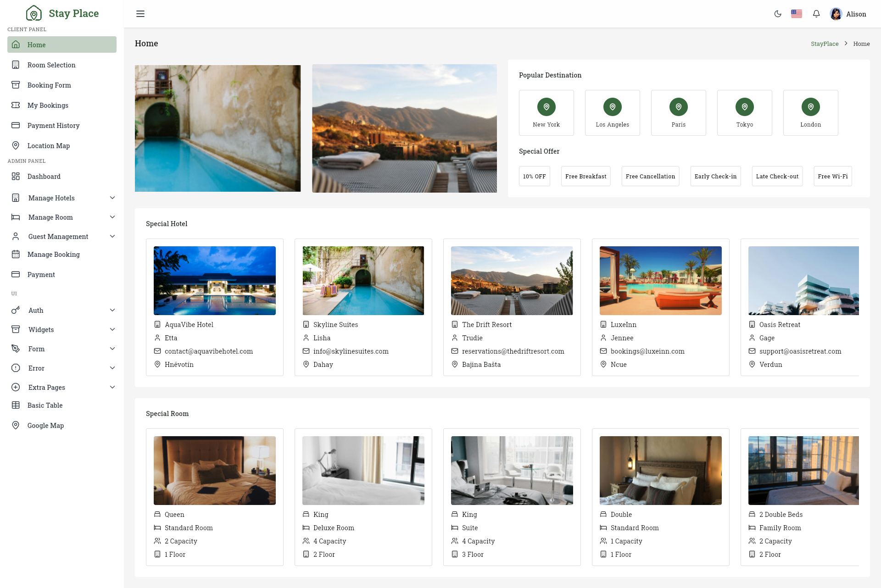The image size is (881, 588).
Task: Switch to dark mode with moon icon
Action: (778, 14)
